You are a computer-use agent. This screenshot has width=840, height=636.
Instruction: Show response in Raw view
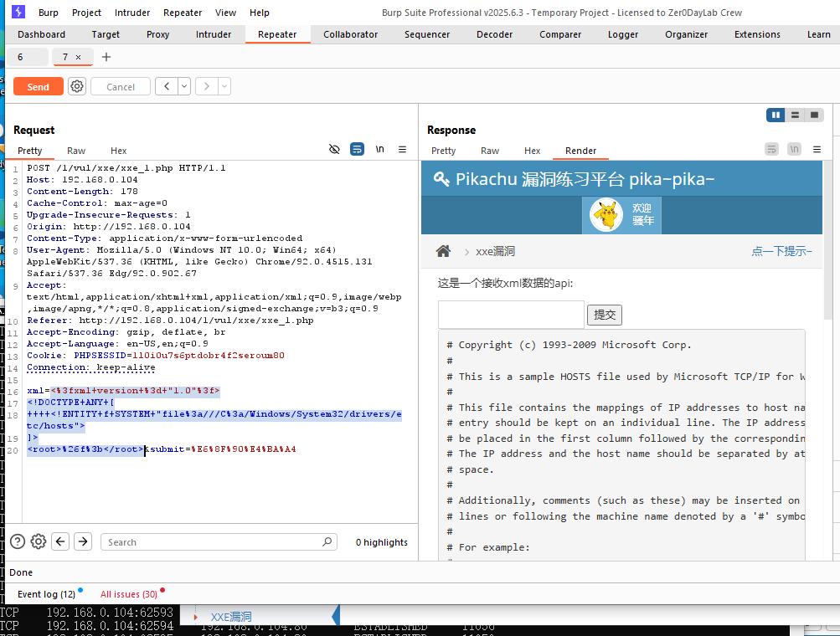coord(490,151)
